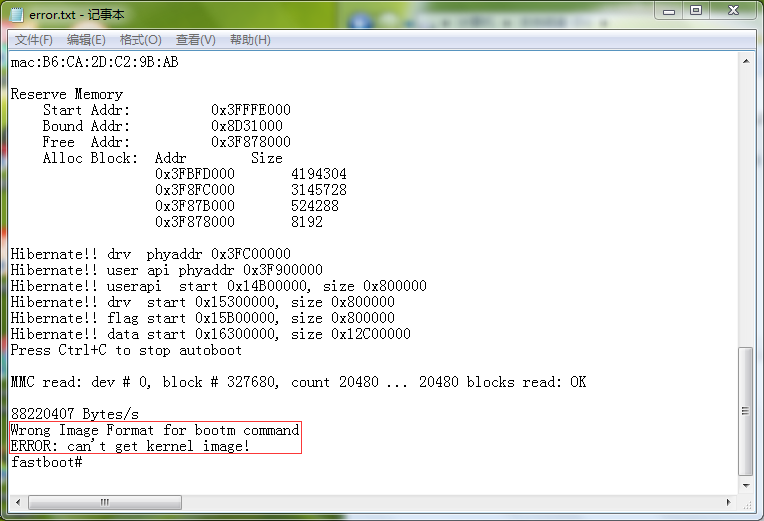The height and width of the screenshot is (521, 764).
Task: Click the Notepad icon in title bar
Action: point(17,15)
